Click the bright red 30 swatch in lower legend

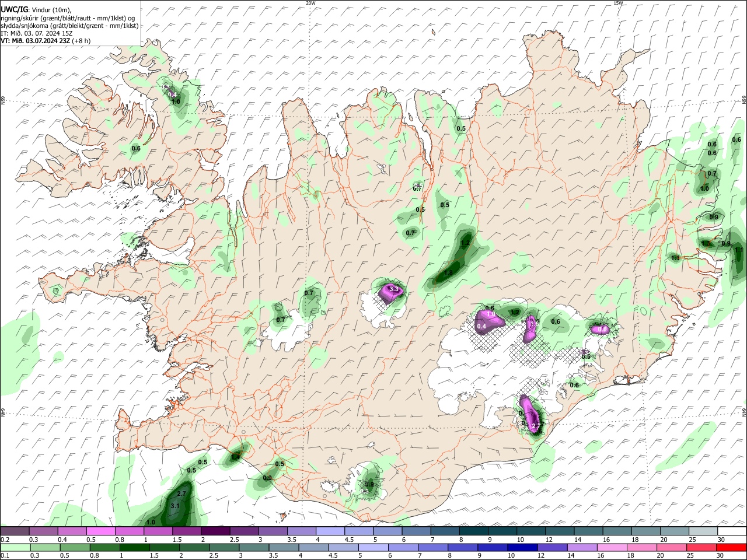click(731, 547)
